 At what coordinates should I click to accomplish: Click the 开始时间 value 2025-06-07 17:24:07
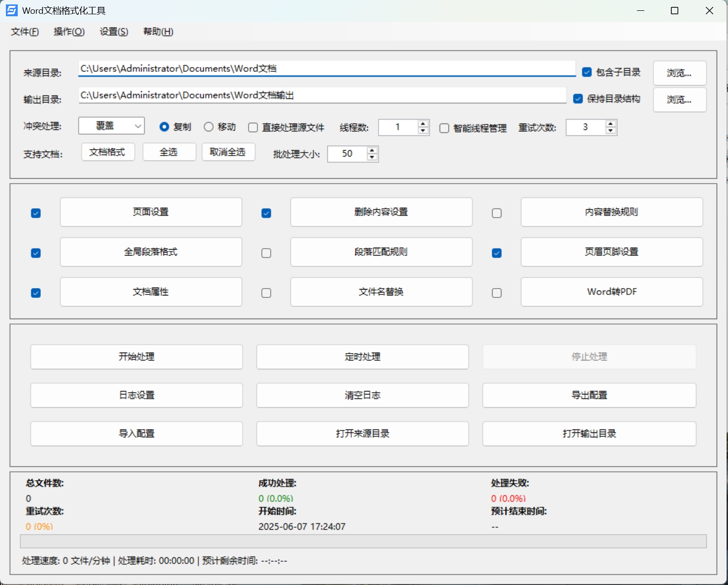pos(302,526)
